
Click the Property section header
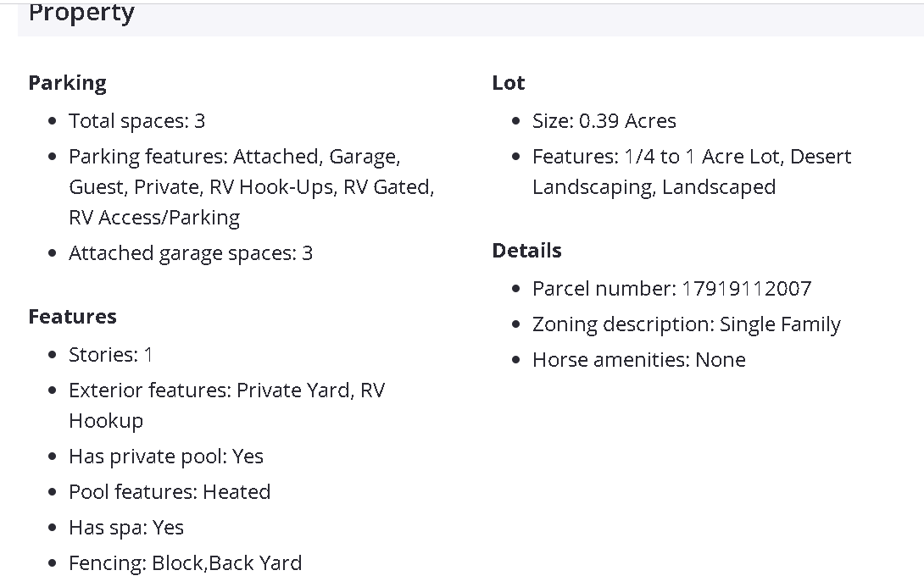click(81, 14)
